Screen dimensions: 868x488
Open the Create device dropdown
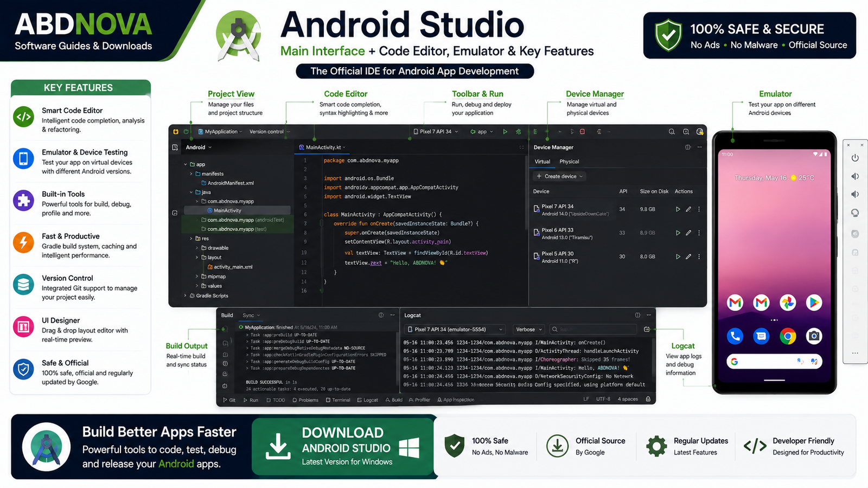(x=560, y=176)
